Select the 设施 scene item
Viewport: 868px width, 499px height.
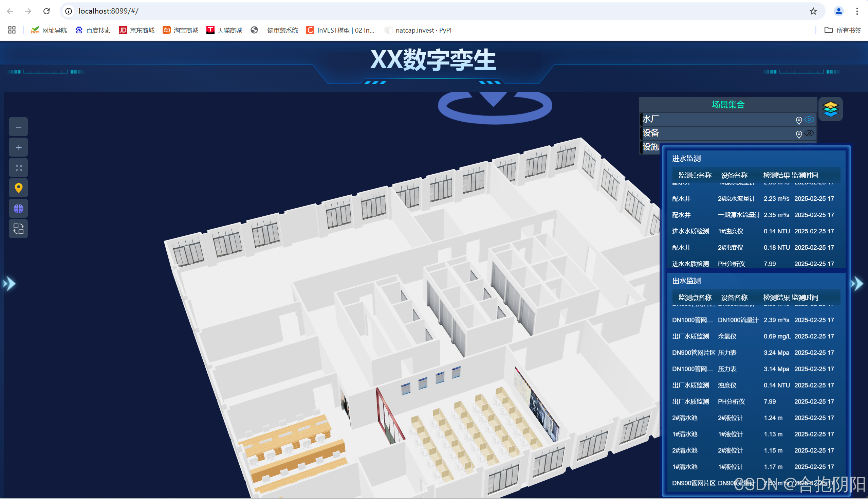click(650, 147)
